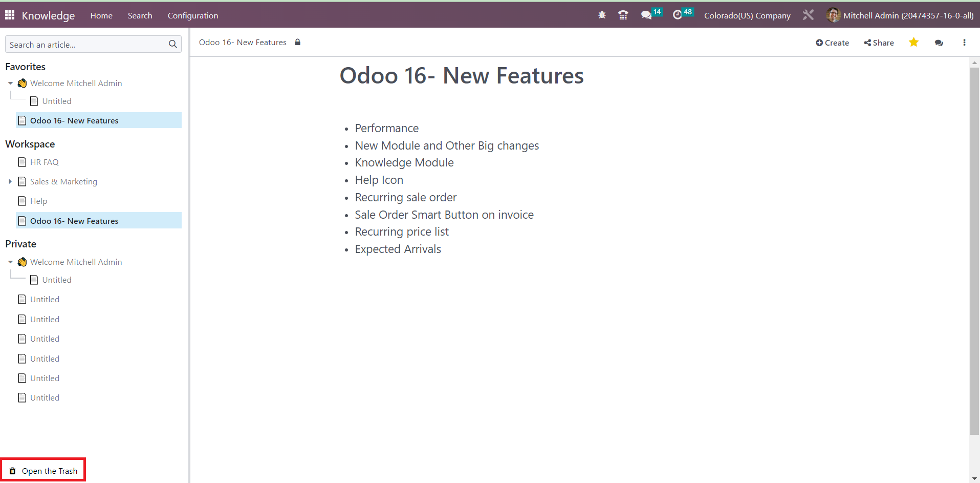Open conversations icon with 14 badge
The width and height of the screenshot is (980, 483).
pos(651,14)
